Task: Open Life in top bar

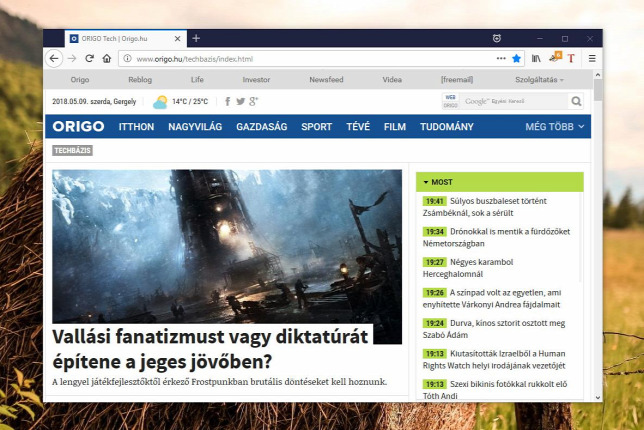Action: tap(197, 80)
